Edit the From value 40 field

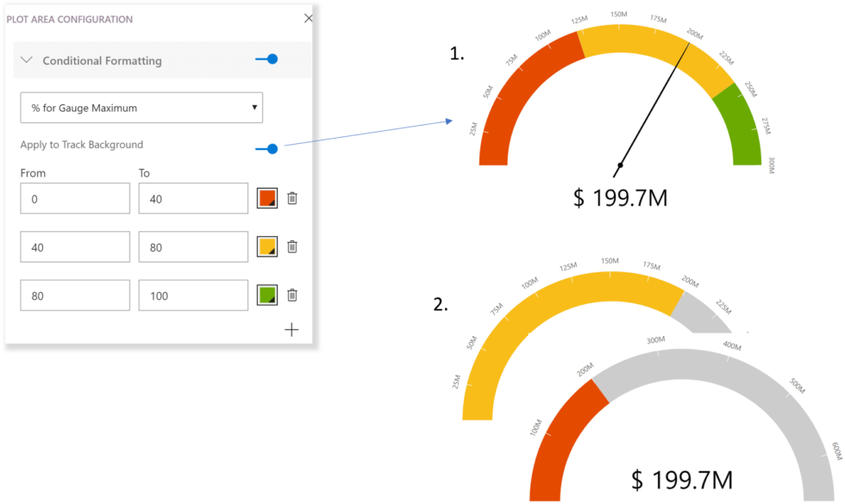(x=74, y=246)
